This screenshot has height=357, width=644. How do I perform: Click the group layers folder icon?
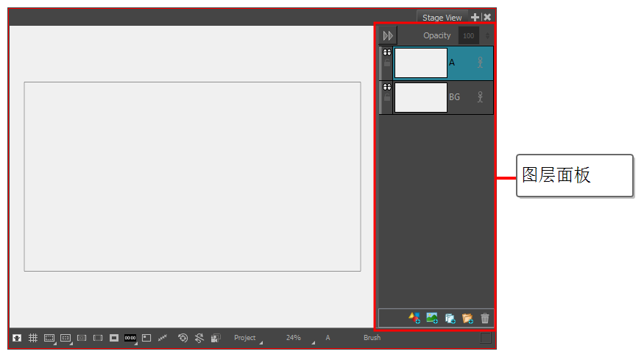467,318
